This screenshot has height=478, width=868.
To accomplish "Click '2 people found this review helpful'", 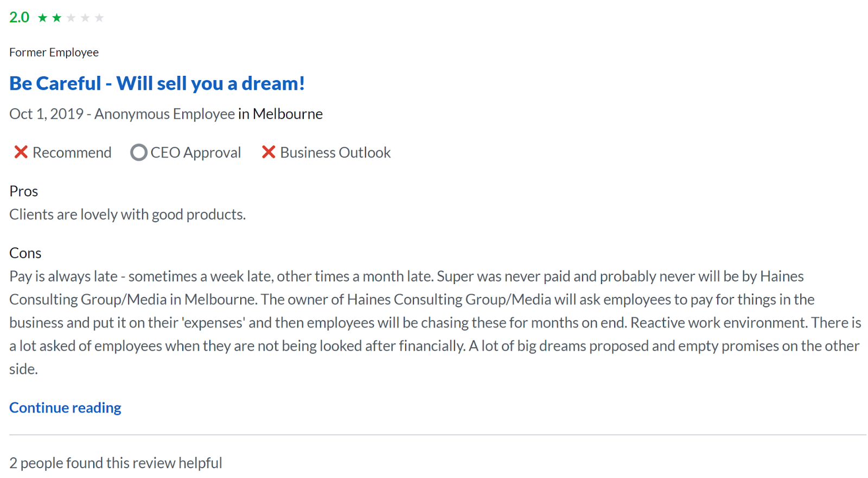I will pyautogui.click(x=116, y=463).
